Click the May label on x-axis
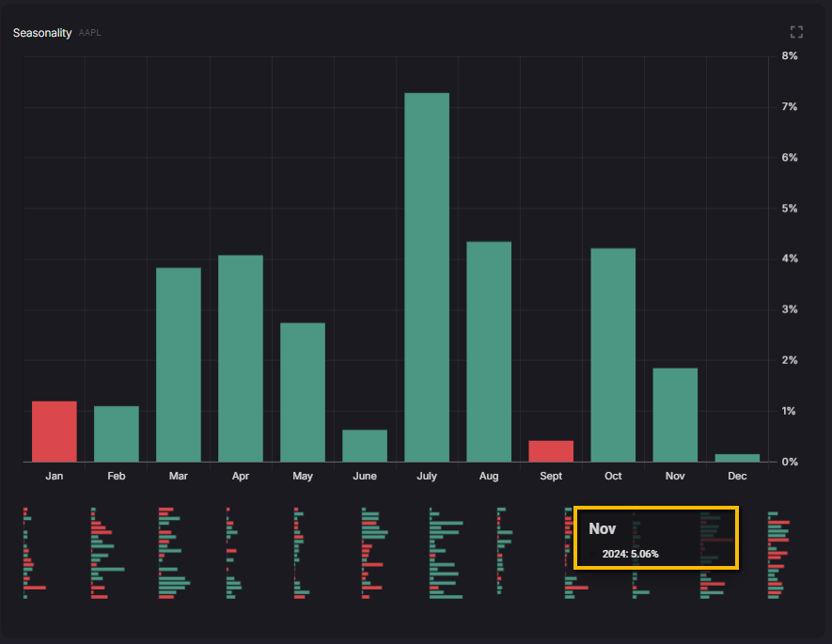Viewport: 832px width, 644px height. point(303,477)
